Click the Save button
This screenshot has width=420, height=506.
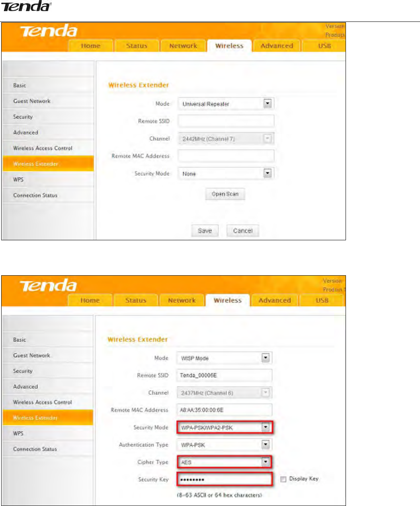[x=205, y=231]
